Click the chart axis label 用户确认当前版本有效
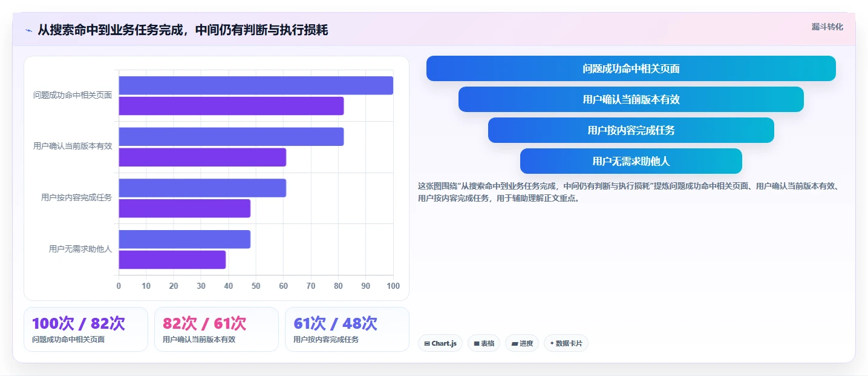Screen dimensions: 868x376 73,146
